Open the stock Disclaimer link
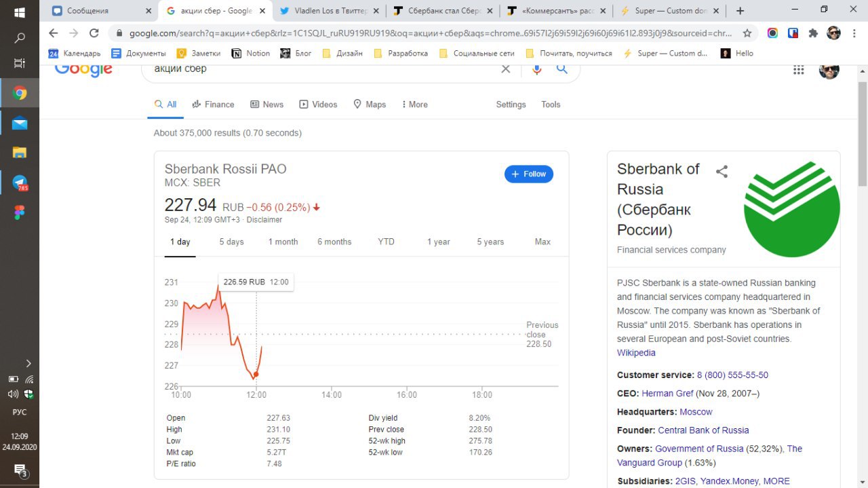868x488 pixels. pyautogui.click(x=264, y=220)
